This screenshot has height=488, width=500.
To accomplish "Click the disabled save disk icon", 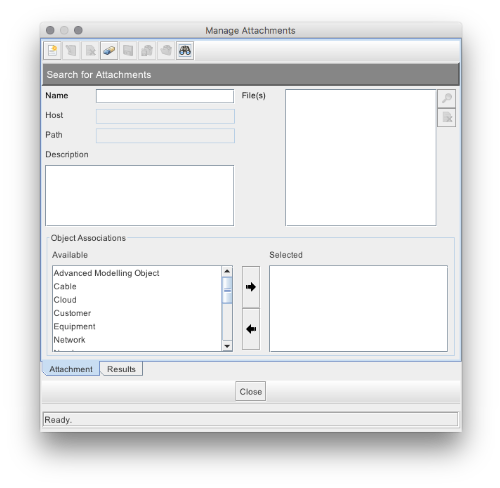I will coord(128,51).
